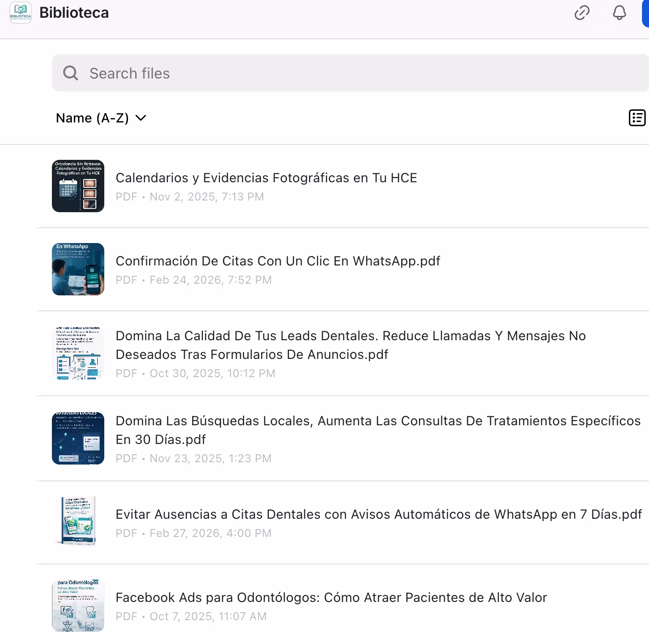
Task: Click the search magnifier icon
Action: 71,73
